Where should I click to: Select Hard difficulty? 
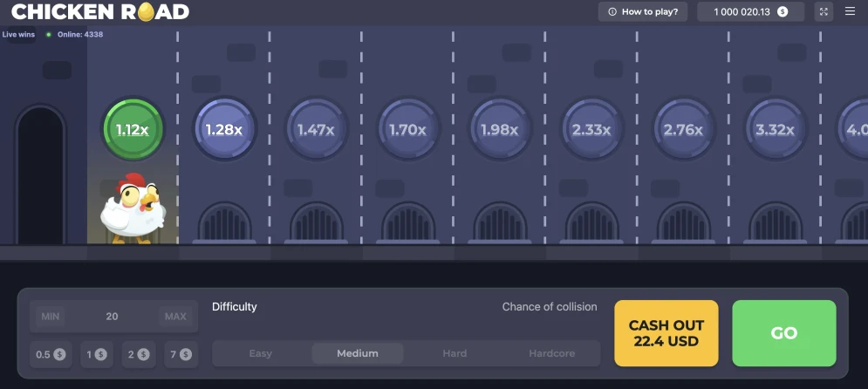(x=455, y=353)
